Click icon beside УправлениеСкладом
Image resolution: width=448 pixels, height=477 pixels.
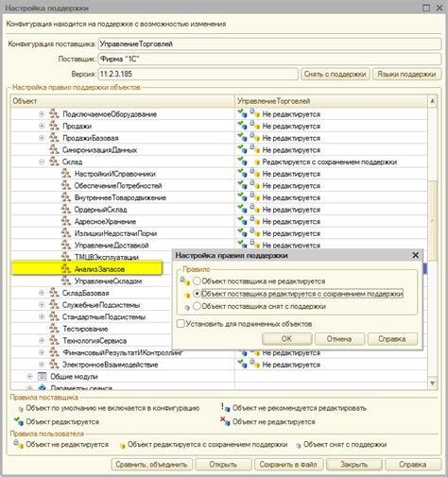pyautogui.click(x=66, y=281)
